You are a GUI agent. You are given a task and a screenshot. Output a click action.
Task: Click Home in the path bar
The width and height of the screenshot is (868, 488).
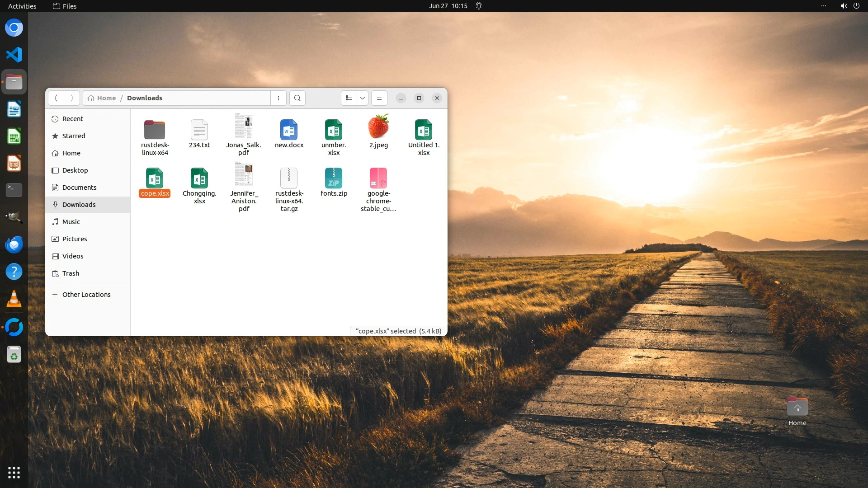(x=106, y=98)
